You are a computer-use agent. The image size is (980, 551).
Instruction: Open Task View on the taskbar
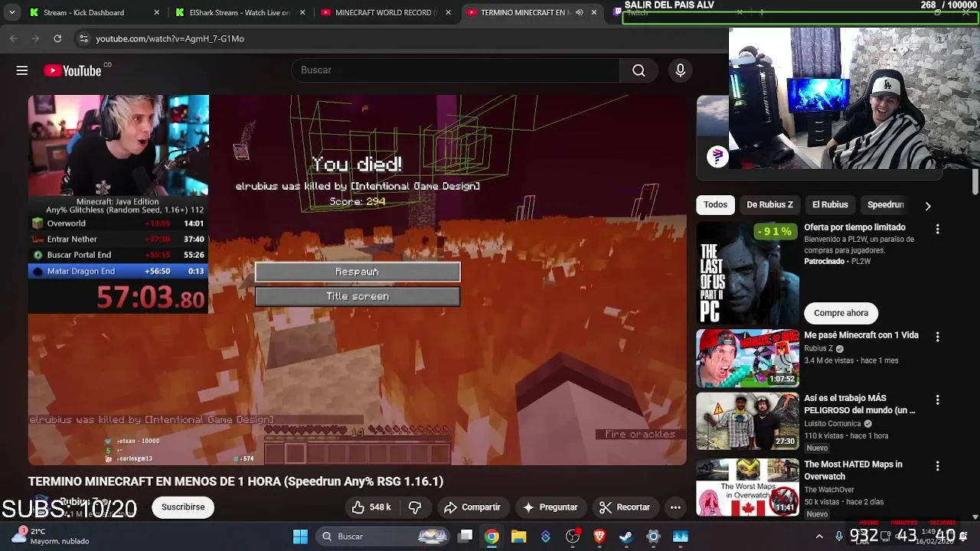tap(465, 536)
